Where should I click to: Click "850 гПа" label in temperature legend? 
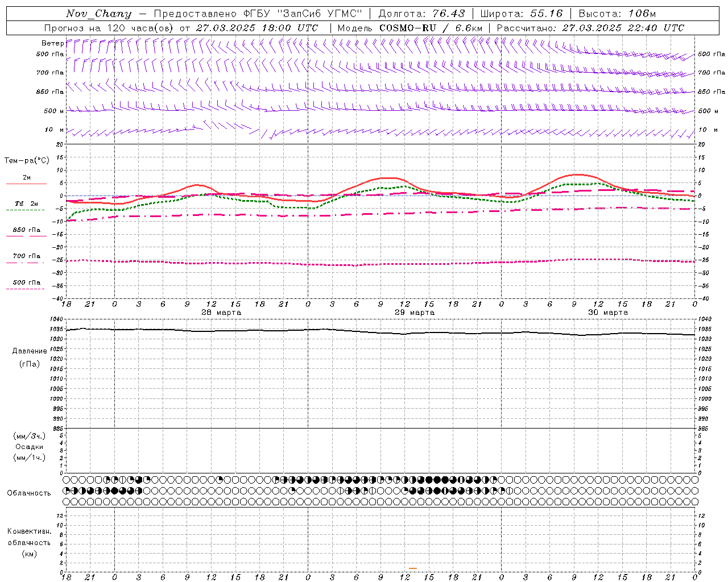[27, 230]
